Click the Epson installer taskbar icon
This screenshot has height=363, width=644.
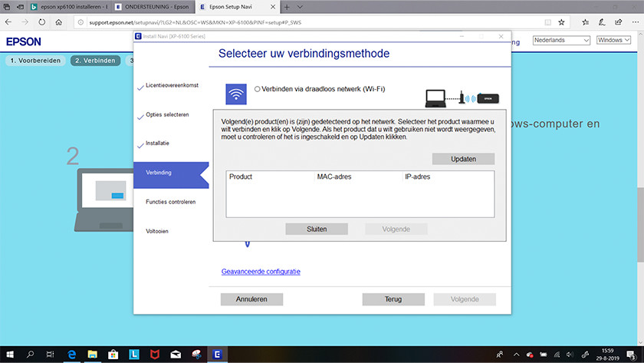coord(217,355)
